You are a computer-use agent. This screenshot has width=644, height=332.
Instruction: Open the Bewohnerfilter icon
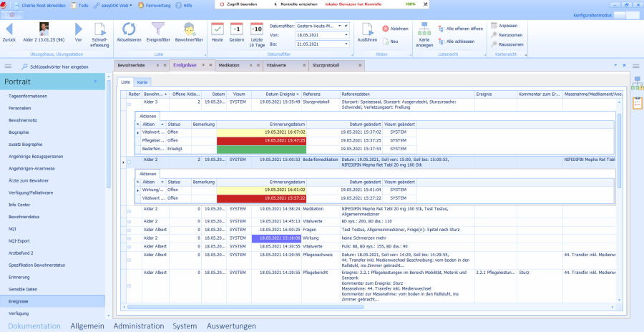pos(190,30)
